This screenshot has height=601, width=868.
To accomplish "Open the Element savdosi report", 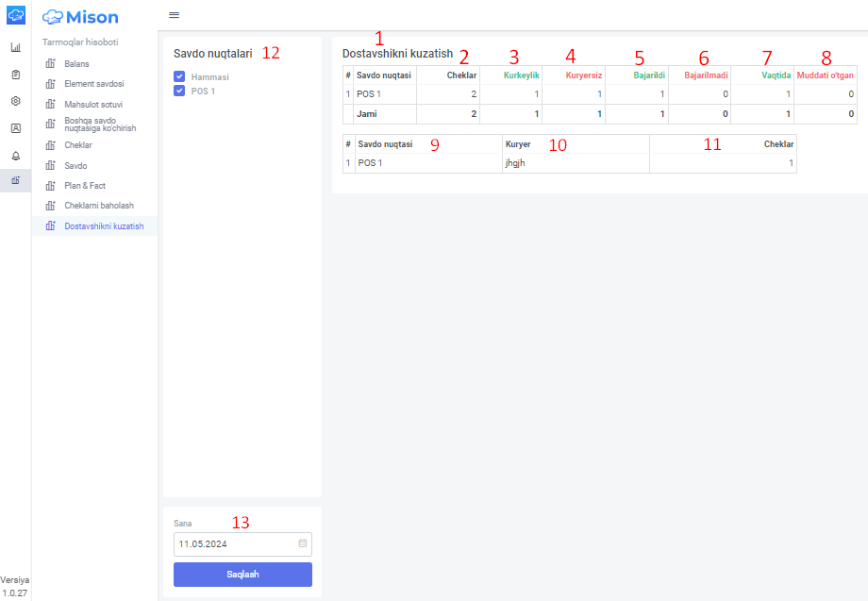I will (94, 84).
